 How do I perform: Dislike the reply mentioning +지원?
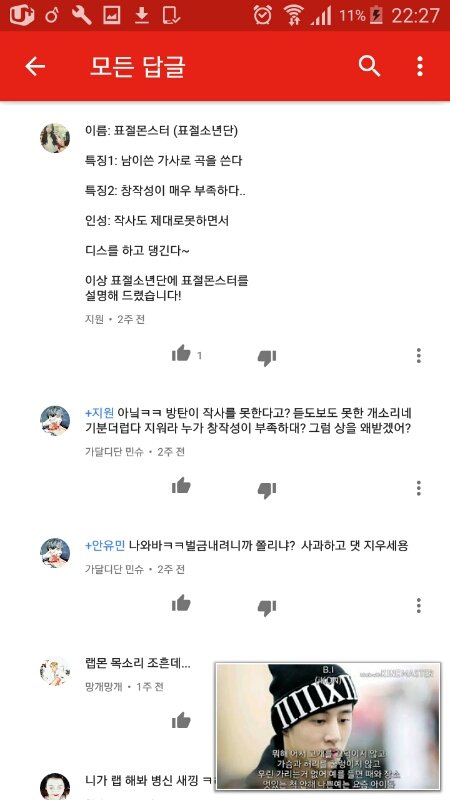[x=267, y=490]
